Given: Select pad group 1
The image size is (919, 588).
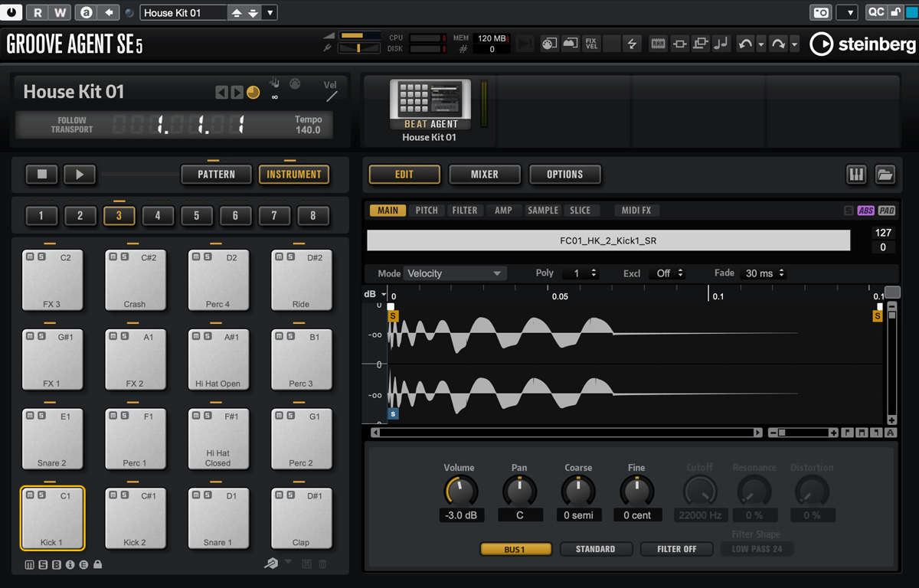Looking at the screenshot, I should [x=41, y=216].
